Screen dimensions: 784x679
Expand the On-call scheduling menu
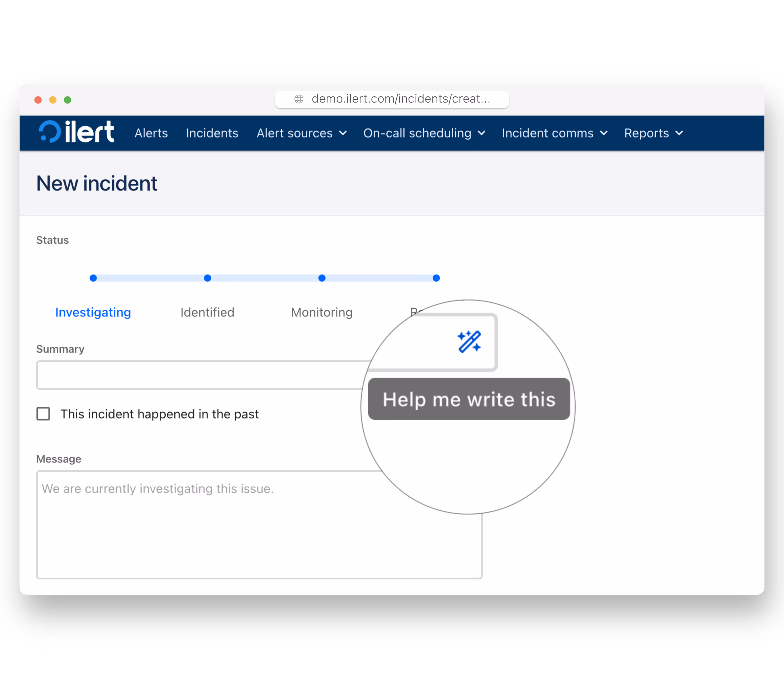coord(424,133)
